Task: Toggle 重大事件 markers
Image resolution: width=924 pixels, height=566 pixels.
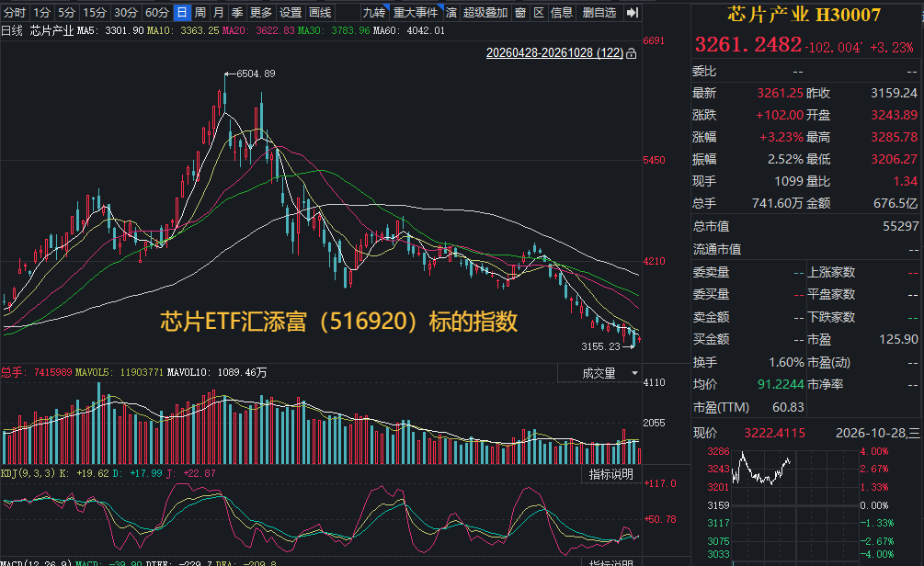Action: tap(416, 12)
